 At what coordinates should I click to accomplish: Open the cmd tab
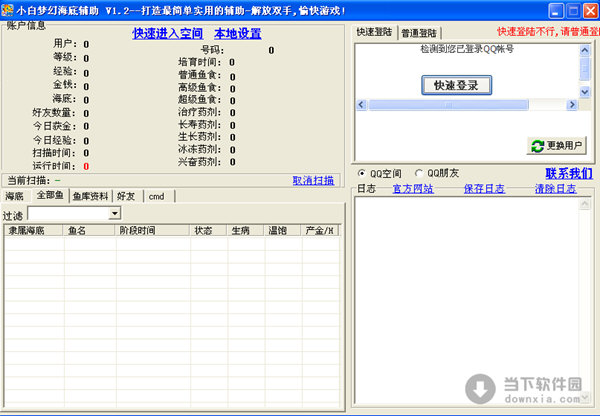[156, 196]
